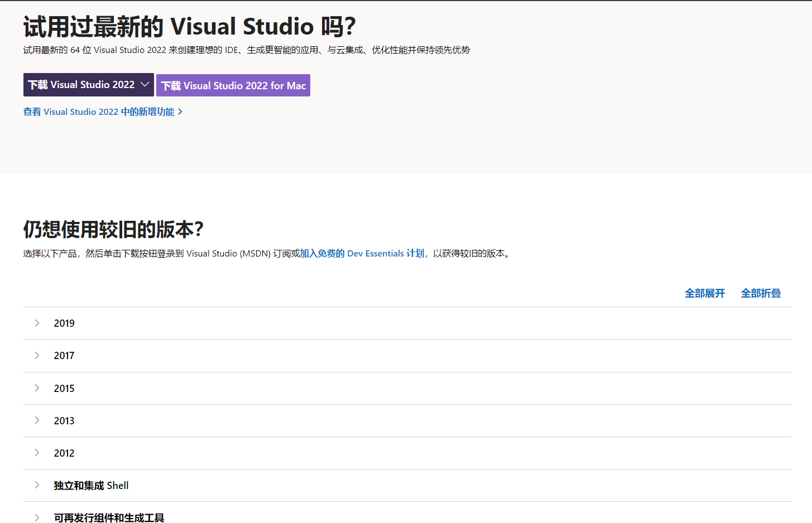Click the 试用过最新的 Visual Studio 吗? heading
The height and width of the screenshot is (523, 812).
[x=190, y=26]
